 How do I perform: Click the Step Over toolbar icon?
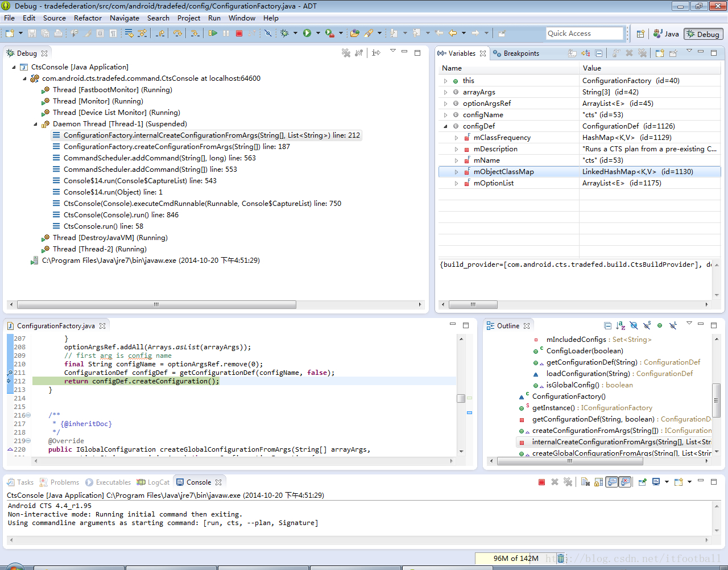[177, 34]
